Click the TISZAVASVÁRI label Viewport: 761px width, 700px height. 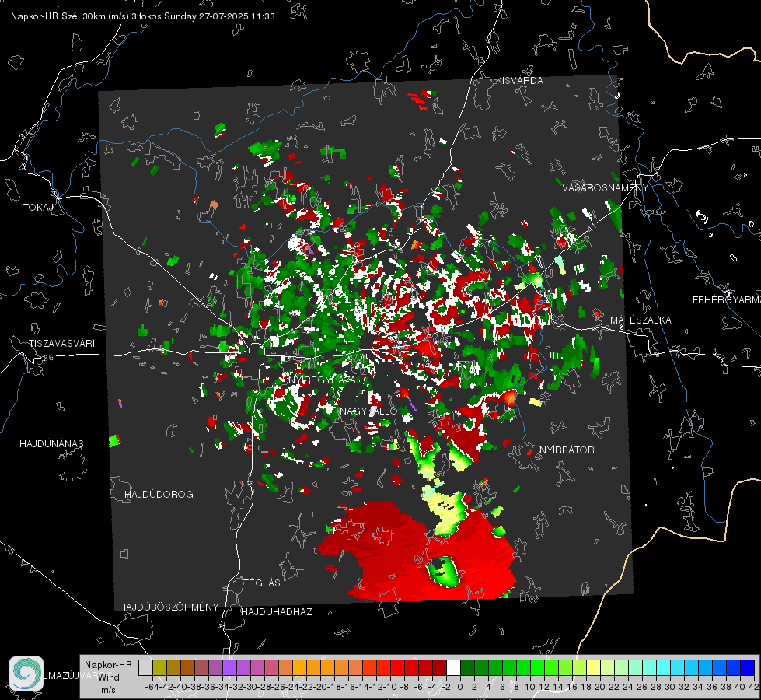tap(61, 344)
